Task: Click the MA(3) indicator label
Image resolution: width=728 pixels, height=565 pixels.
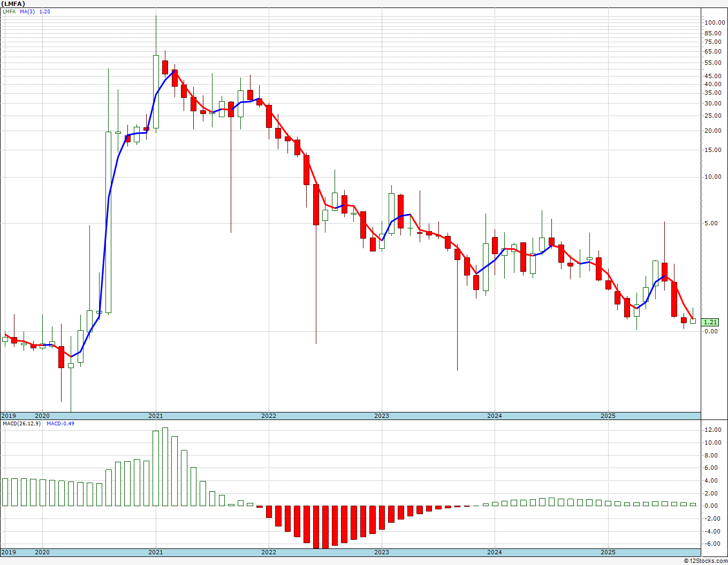Action: pos(27,12)
